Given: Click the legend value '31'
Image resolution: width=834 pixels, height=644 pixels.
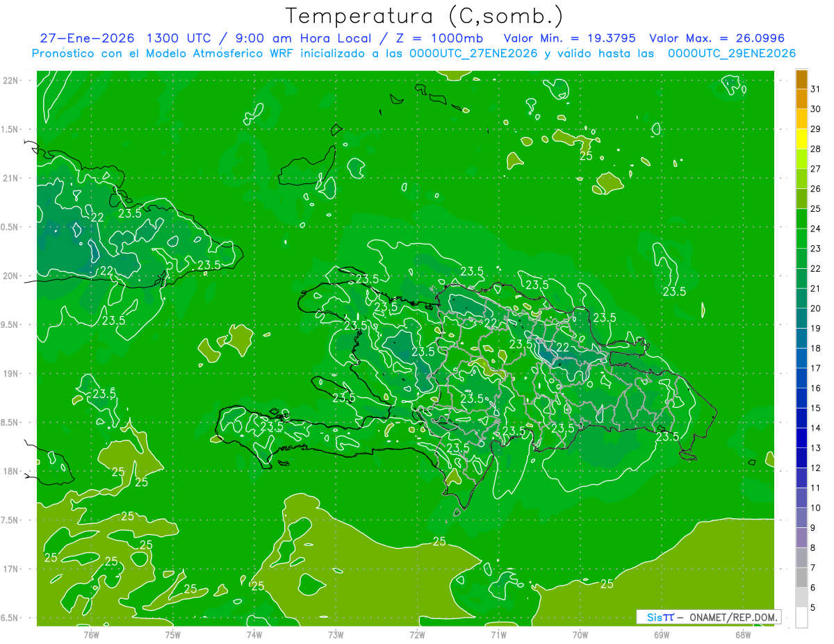Looking at the screenshot, I should (x=815, y=89).
